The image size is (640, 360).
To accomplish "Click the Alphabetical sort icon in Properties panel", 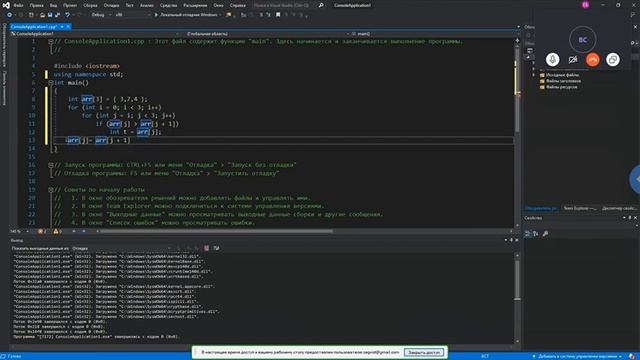I will (x=535, y=233).
